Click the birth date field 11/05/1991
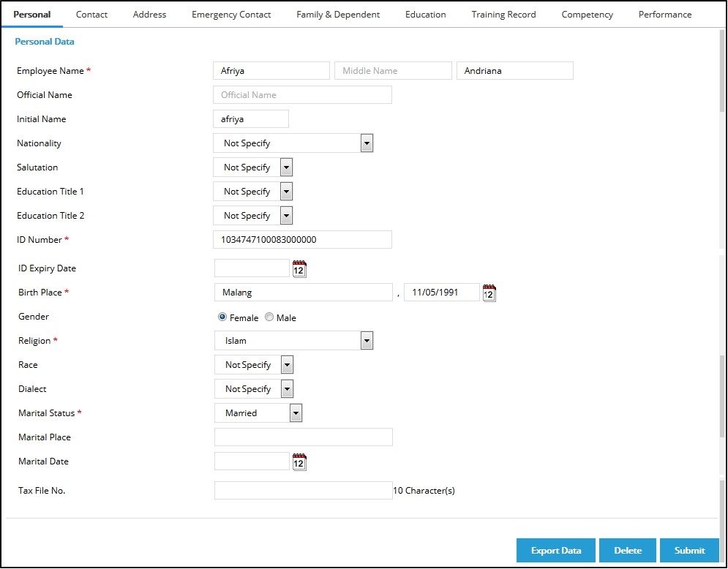 click(x=441, y=293)
